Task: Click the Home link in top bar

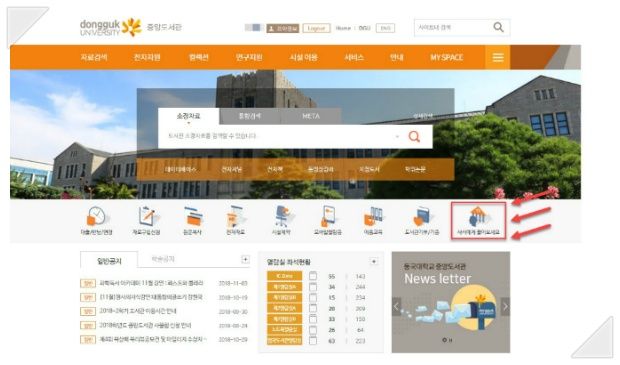Action: tap(343, 28)
